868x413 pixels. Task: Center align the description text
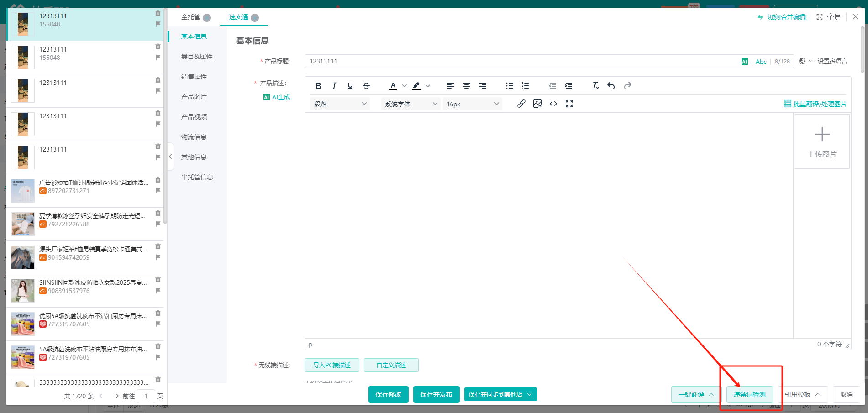467,86
